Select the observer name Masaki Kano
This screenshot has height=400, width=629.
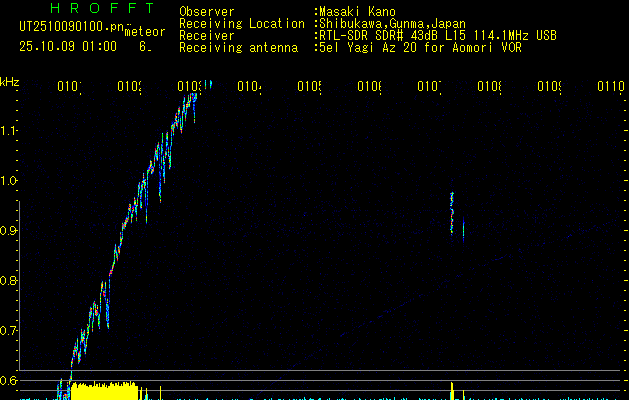[357, 12]
